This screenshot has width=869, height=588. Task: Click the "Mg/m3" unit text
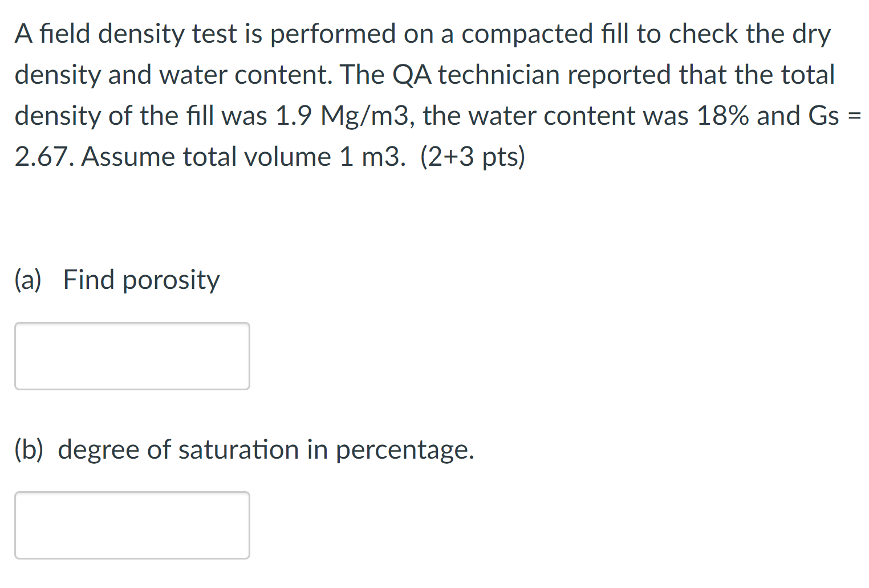pyautogui.click(x=365, y=117)
